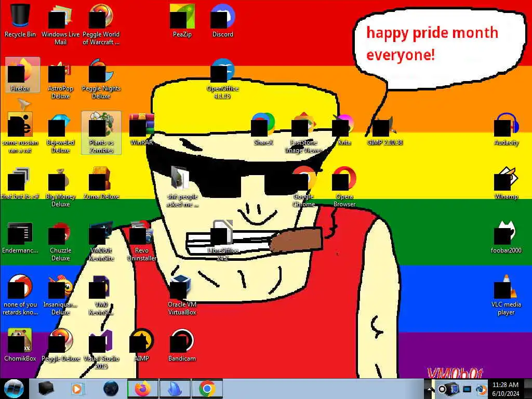532x399 pixels.
Task: Open Windows Live Mail shortcut
Action: point(60,24)
